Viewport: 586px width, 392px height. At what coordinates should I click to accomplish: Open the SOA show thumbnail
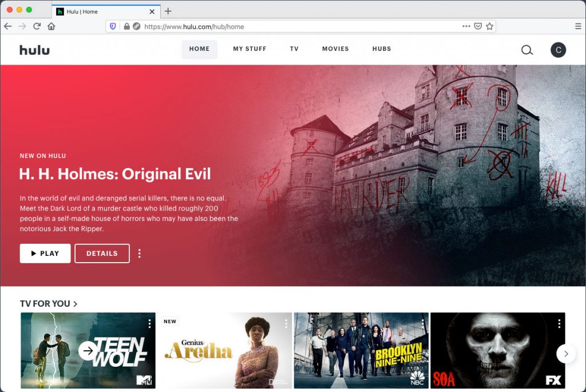[x=498, y=351]
